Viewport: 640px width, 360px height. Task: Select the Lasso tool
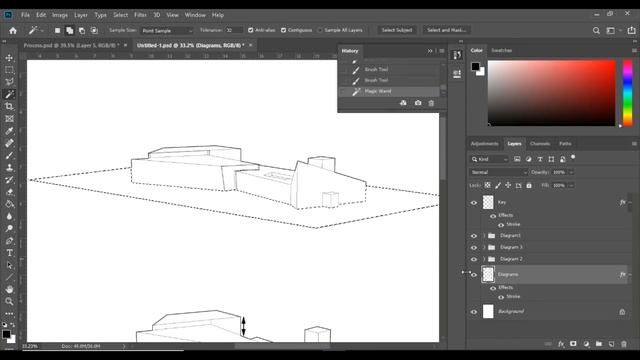point(9,82)
